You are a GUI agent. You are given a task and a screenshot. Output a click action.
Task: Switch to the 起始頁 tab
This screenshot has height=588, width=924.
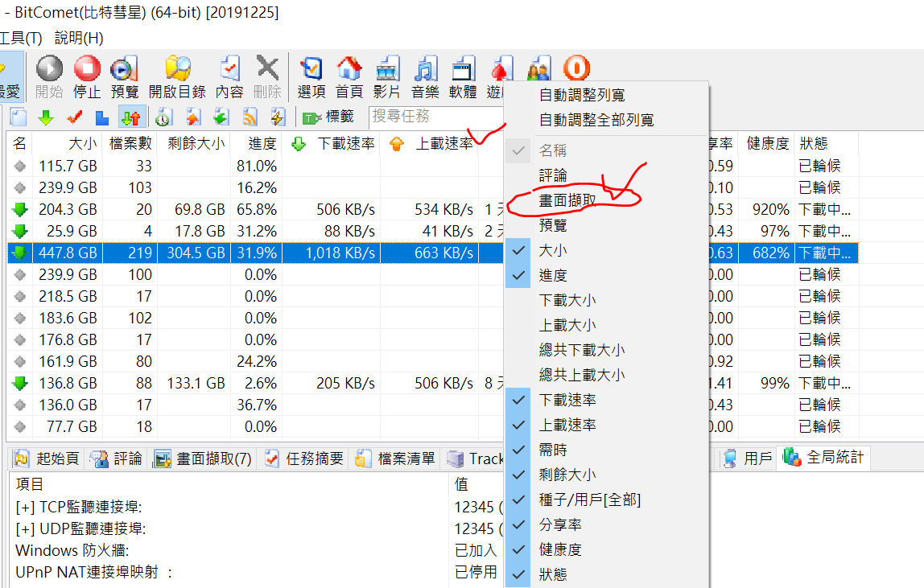47,458
